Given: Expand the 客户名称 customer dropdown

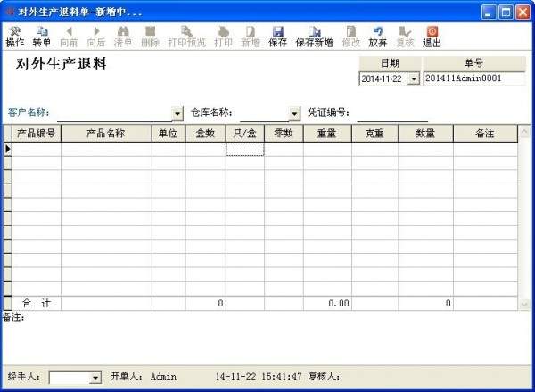Looking at the screenshot, I should (x=177, y=113).
